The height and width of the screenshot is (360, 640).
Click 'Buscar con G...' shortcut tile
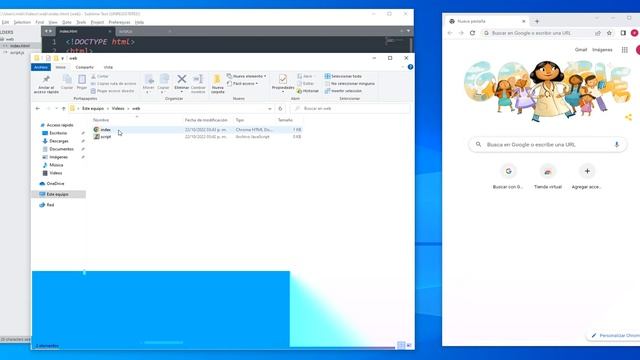[508, 177]
